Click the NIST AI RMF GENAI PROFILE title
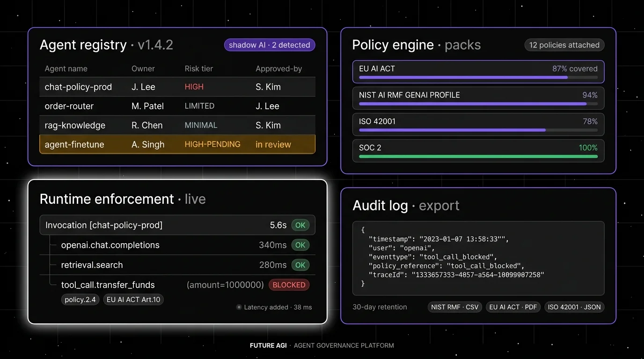This screenshot has height=359, width=644. tap(410, 95)
